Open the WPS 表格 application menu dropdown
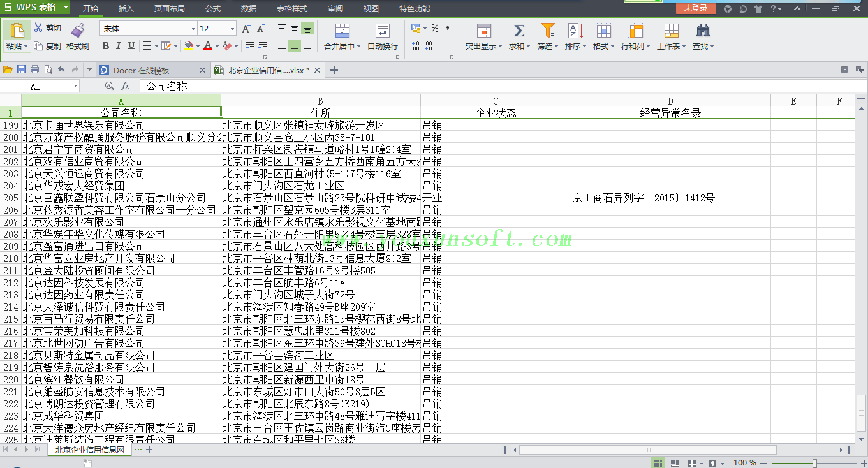 point(66,8)
